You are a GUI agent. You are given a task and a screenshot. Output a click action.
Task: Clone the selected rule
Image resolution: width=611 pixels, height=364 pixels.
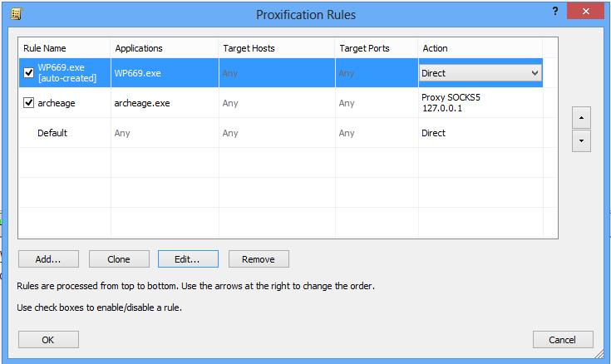(x=119, y=259)
